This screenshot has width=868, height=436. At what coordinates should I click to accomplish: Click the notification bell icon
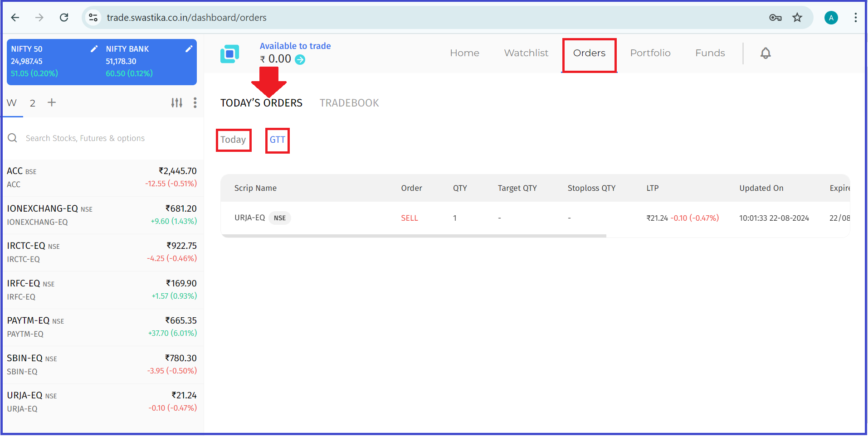765,53
